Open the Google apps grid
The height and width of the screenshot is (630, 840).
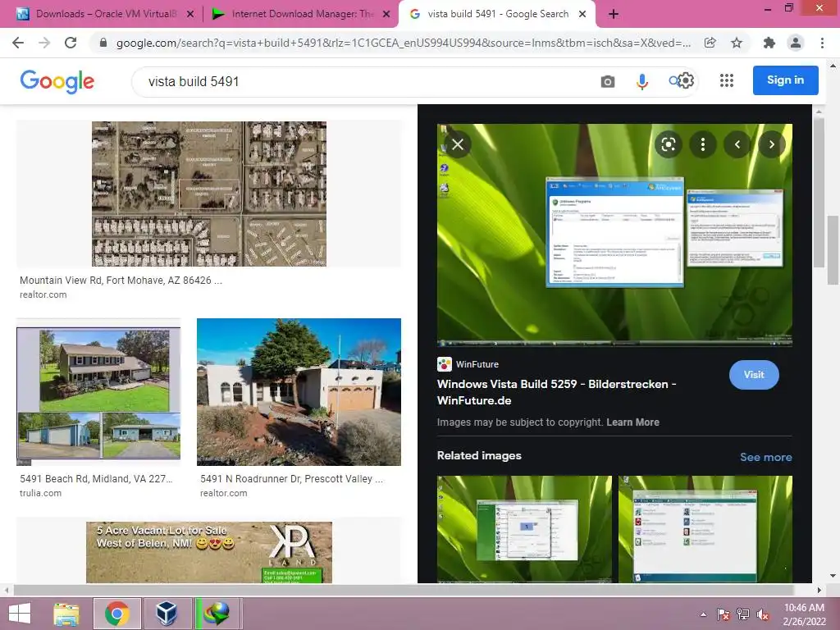[x=727, y=81]
